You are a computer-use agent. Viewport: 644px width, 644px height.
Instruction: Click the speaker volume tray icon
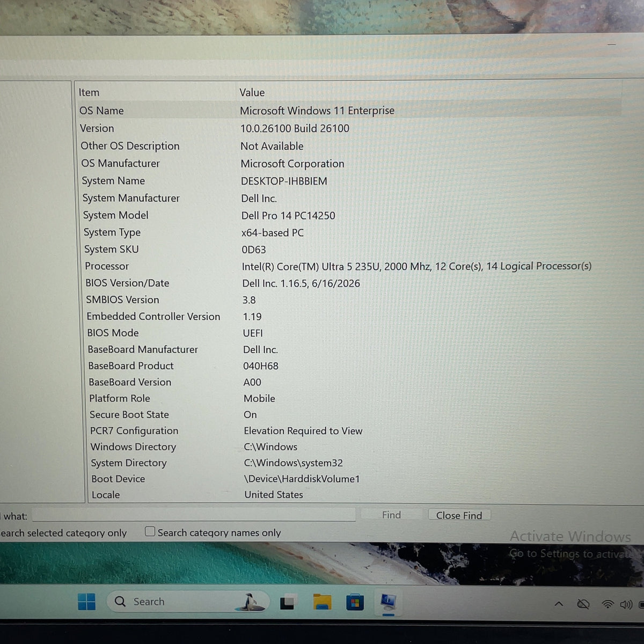626,605
